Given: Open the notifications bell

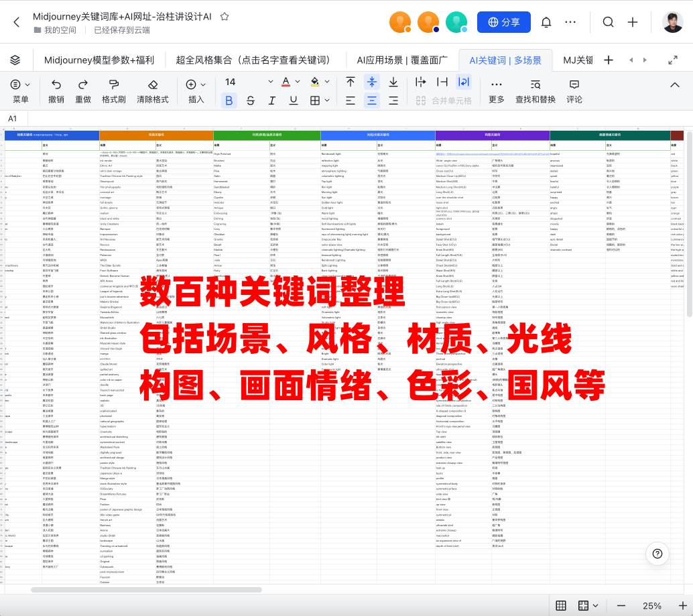Looking at the screenshot, I should pos(546,22).
